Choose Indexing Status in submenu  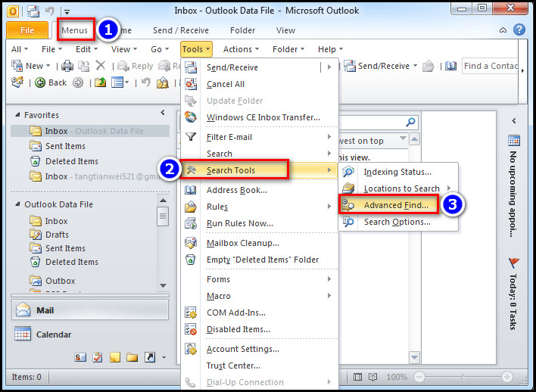point(398,172)
